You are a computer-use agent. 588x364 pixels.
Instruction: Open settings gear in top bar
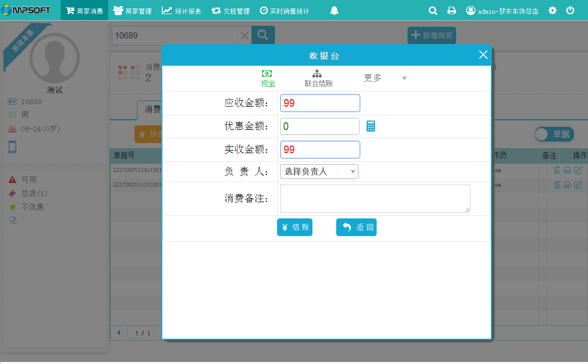coord(553,11)
